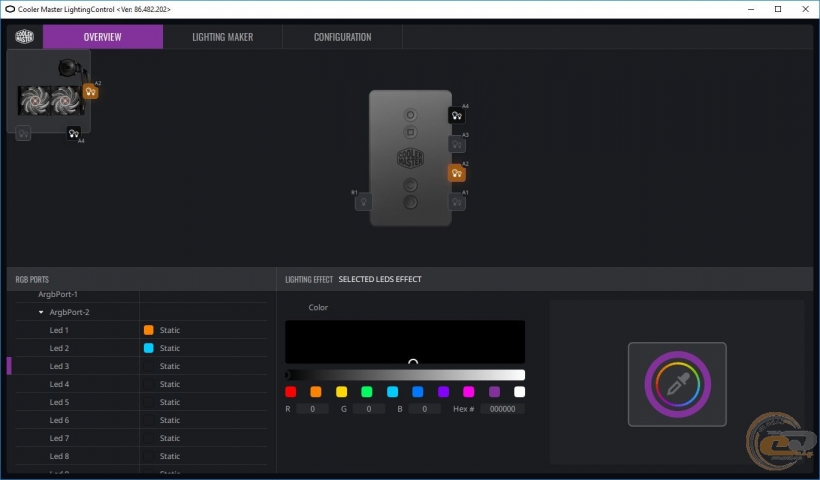This screenshot has height=480, width=820.
Task: Click the brightness gradient slider
Action: 405,375
